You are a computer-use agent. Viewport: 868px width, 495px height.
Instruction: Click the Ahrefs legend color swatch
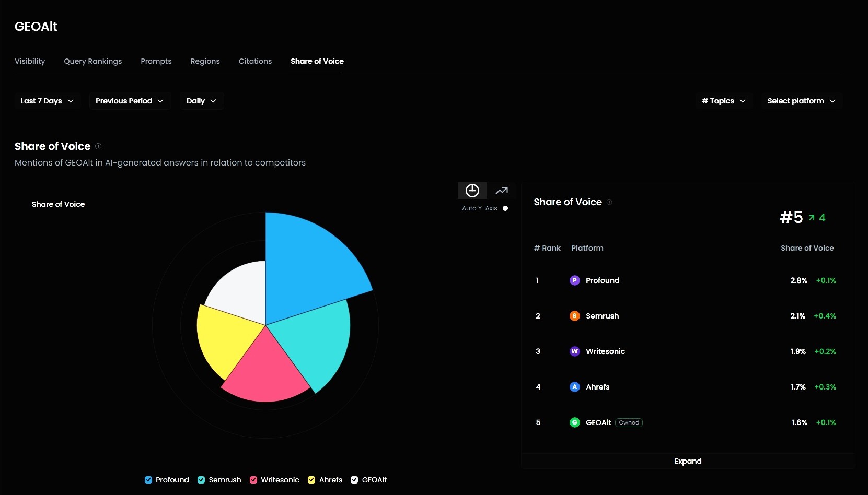[x=311, y=479]
